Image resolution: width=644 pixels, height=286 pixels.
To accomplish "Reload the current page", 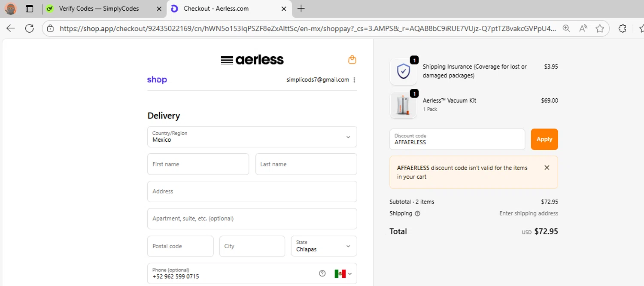I will point(29,28).
